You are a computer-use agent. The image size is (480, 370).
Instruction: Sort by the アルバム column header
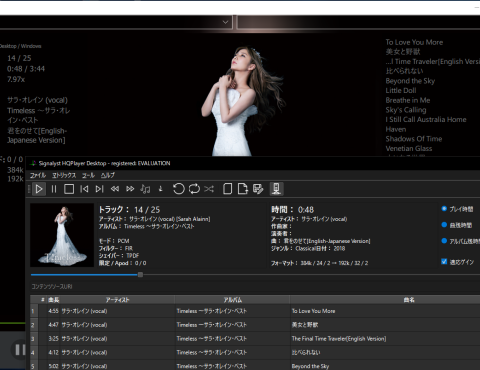tap(232, 300)
